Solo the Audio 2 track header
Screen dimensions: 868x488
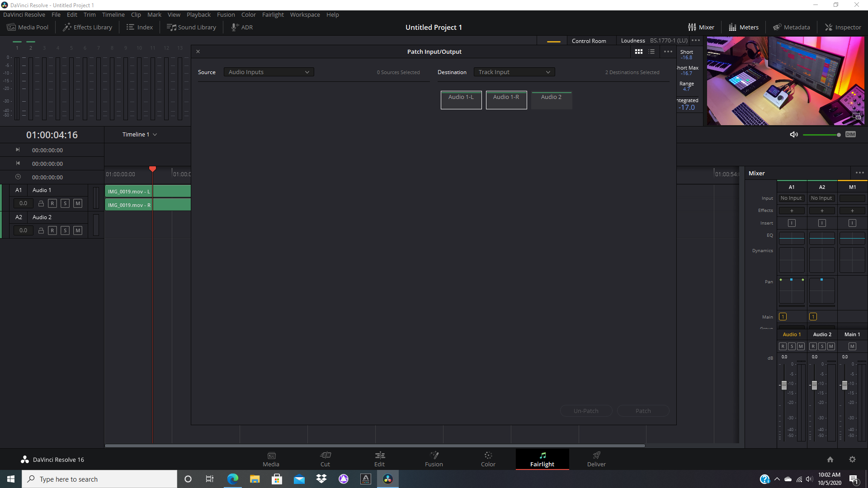pos(65,230)
